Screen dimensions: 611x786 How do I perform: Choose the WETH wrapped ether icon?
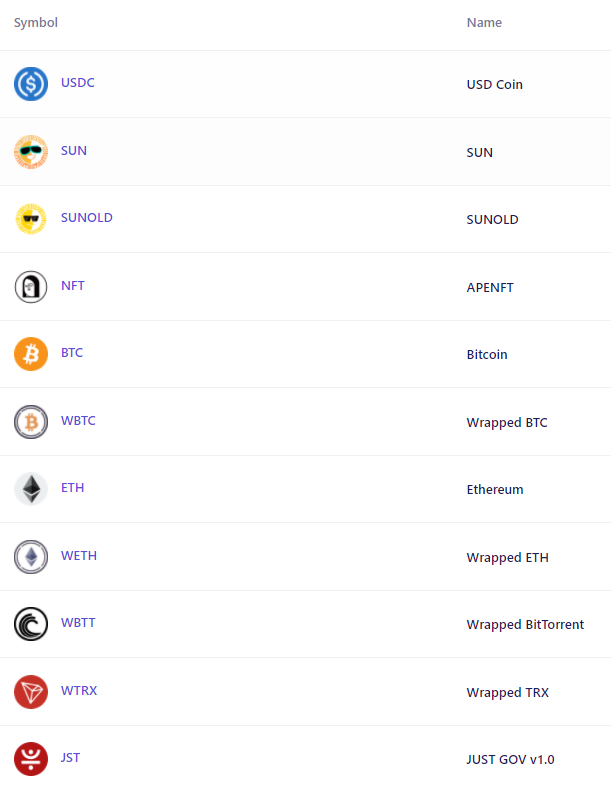(x=31, y=556)
